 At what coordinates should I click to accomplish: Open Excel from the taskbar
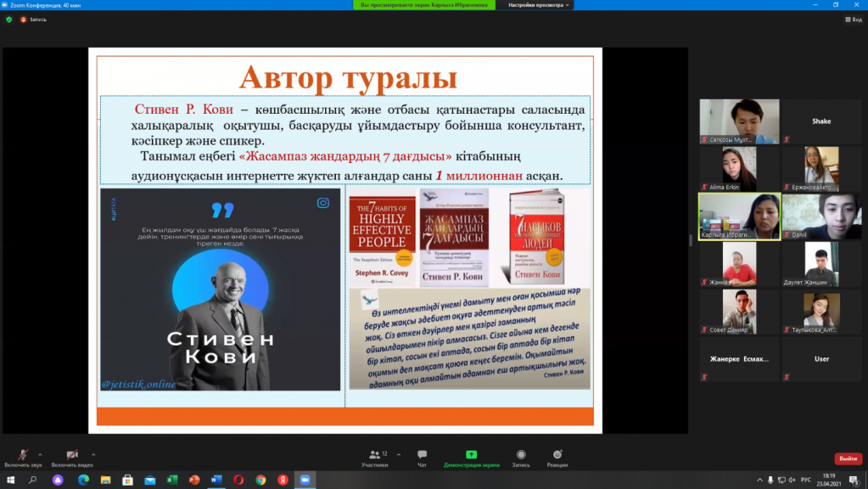coord(172,481)
